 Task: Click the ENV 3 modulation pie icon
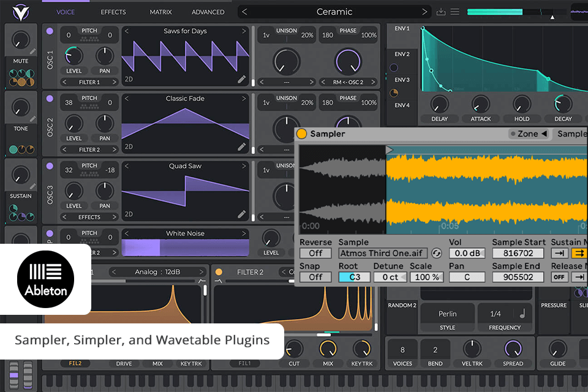(394, 93)
